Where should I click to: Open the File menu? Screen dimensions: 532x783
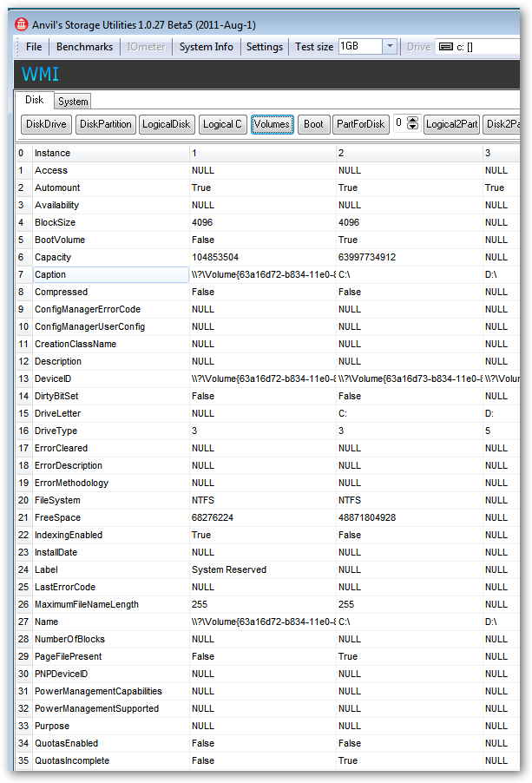click(x=34, y=47)
